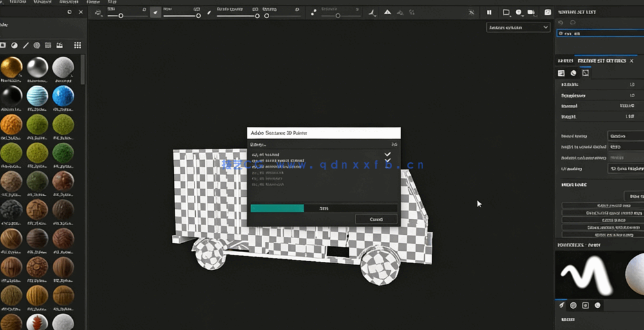Select the half-filled circle filter in assets panel
The image size is (644, 330).
(x=14, y=45)
